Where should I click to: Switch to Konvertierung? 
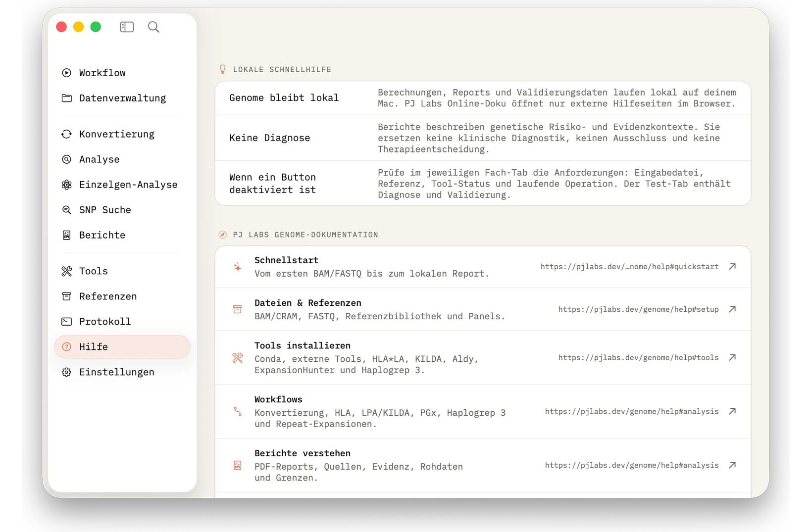[122, 134]
